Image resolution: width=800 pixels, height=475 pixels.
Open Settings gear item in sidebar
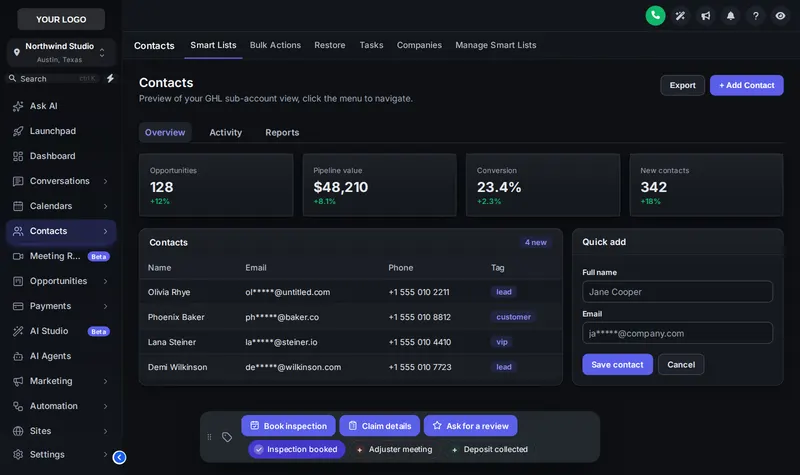tap(61, 454)
